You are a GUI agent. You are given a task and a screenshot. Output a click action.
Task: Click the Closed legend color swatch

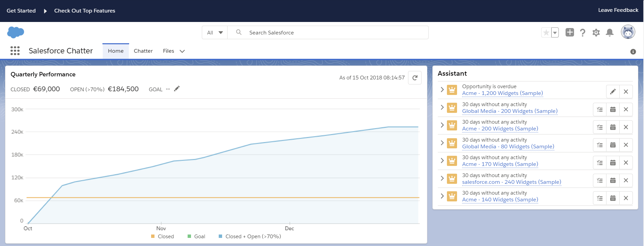click(x=153, y=236)
